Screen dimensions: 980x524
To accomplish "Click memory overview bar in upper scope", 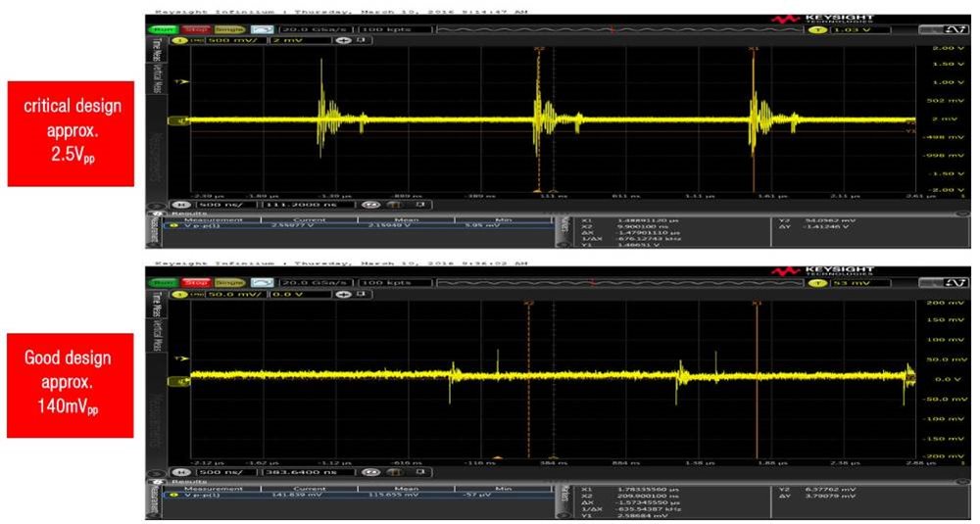I will 618,29.
